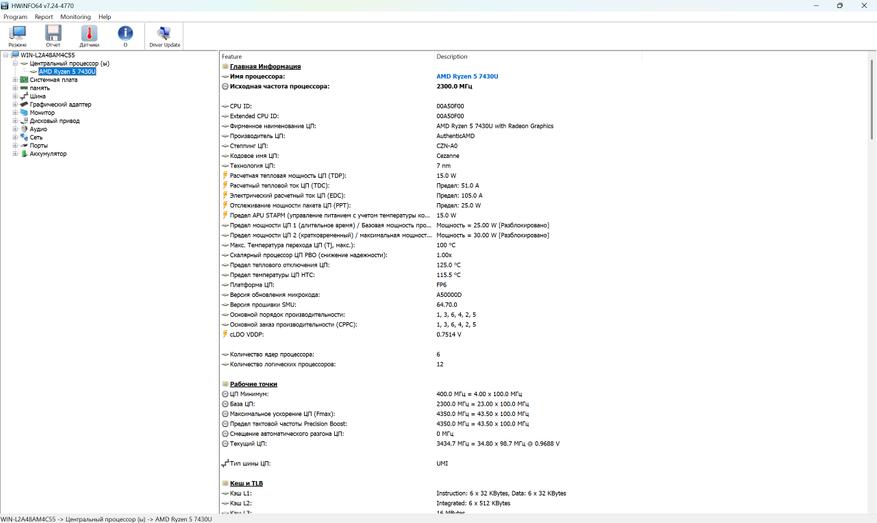Click the Рабочие точки section heading

coord(253,384)
